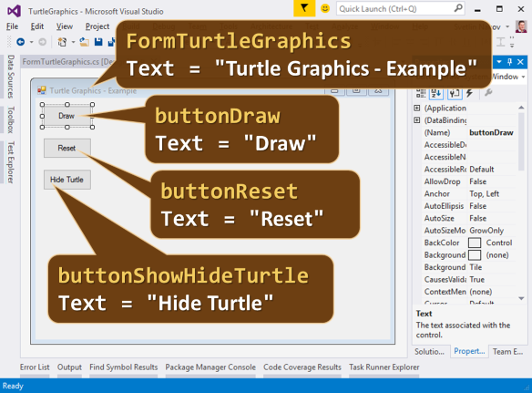Show the Events lightning bolt icon

[469, 93]
